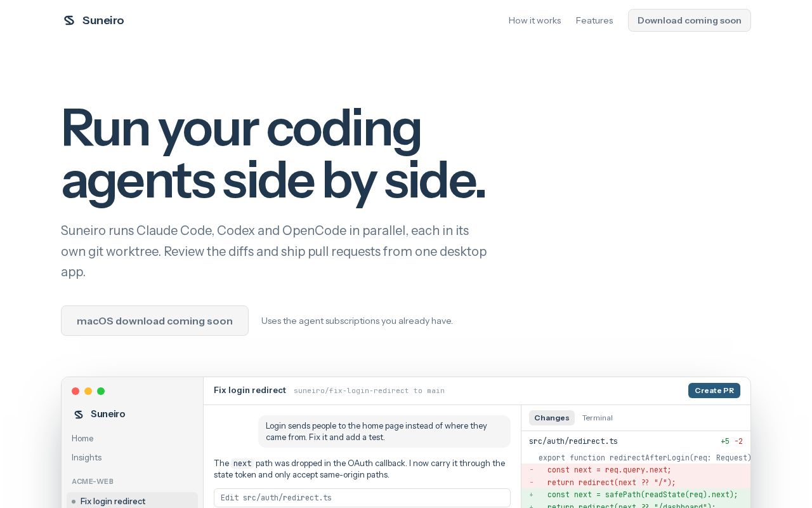Go to the Features link
Screen dimensions: 812x508
click(x=594, y=20)
